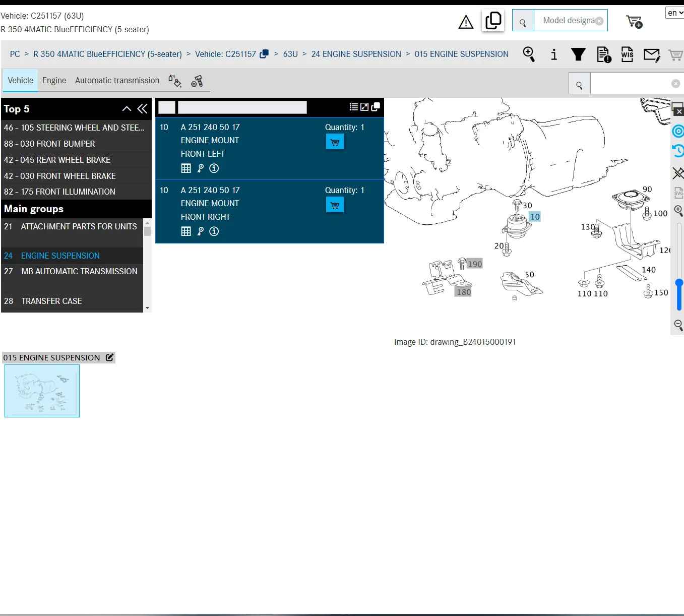Click the warning triangle icon
Screen dimensions: 684x616
[x=466, y=22]
